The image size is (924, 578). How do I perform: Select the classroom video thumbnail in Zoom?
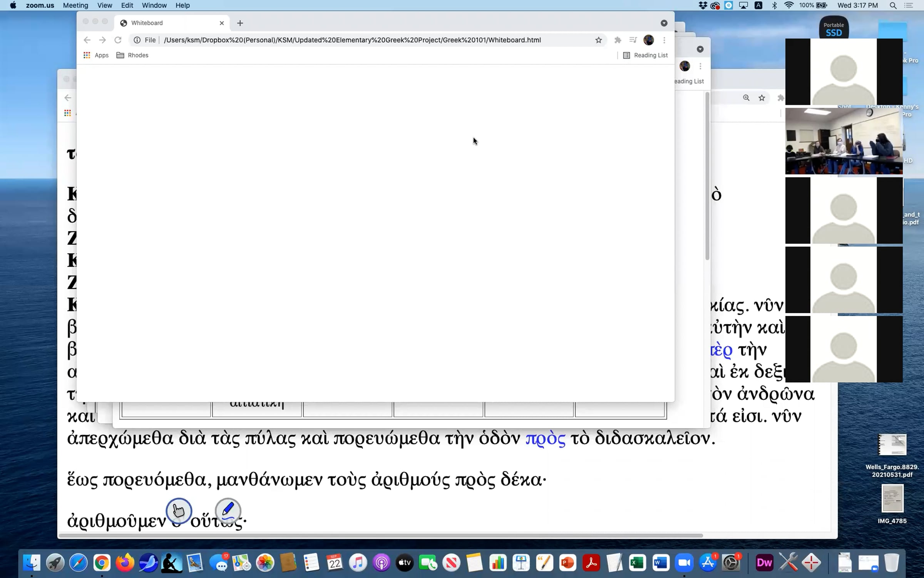(844, 141)
